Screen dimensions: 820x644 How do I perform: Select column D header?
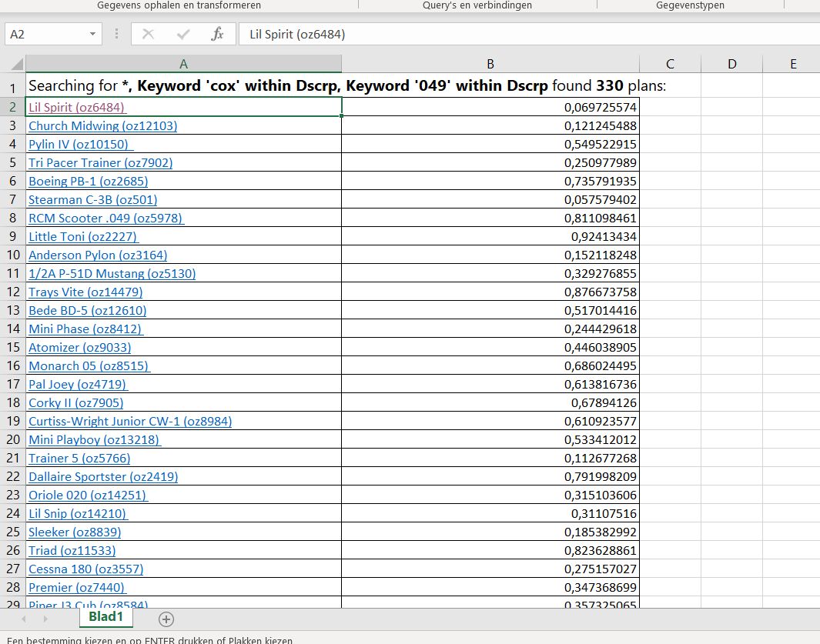pyautogui.click(x=731, y=64)
